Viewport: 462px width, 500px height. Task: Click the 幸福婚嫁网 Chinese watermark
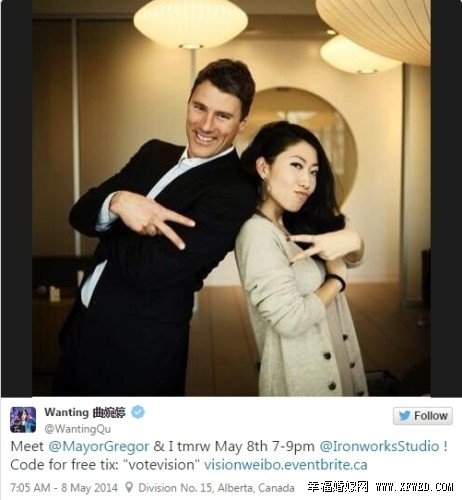[x=338, y=487]
